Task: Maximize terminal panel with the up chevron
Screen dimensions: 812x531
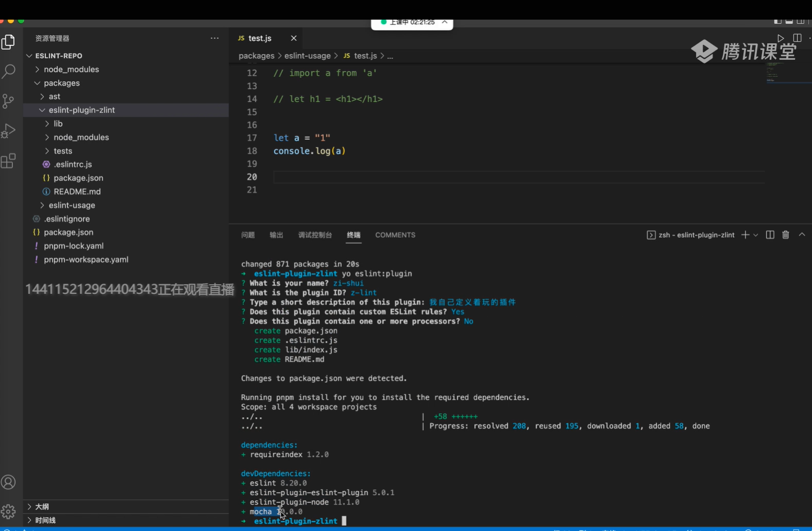Action: 802,235
